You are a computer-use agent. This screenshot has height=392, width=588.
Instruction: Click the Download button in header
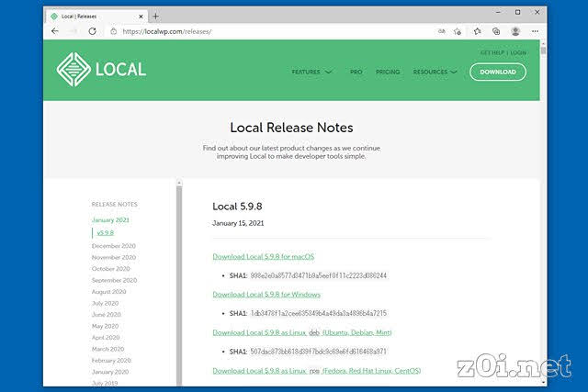click(498, 72)
